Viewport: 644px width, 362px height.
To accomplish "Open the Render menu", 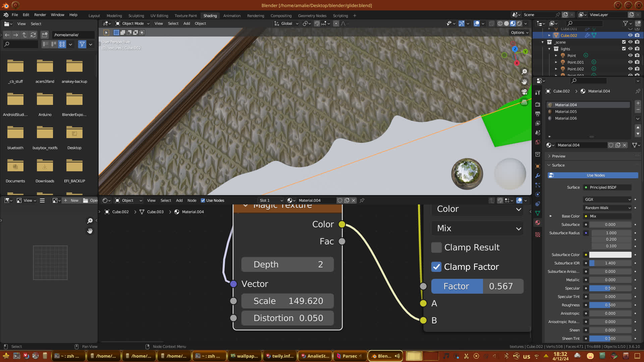I will (x=40, y=15).
